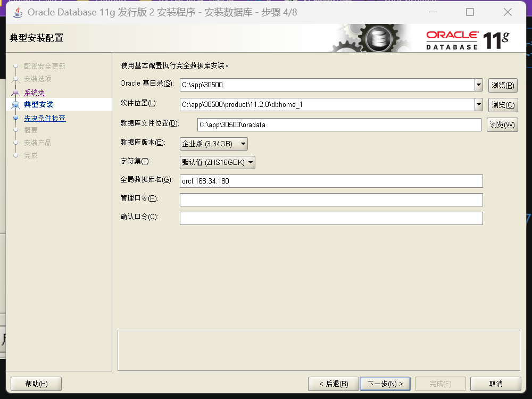Go to the 先决条件检查 step link
Image resolution: width=532 pixels, height=399 pixels.
(x=45, y=118)
